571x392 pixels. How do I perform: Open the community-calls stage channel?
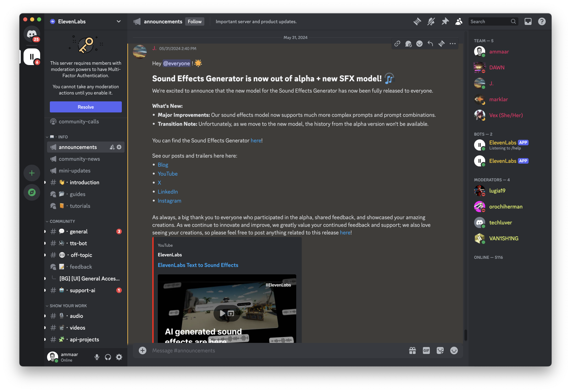pyautogui.click(x=86, y=122)
